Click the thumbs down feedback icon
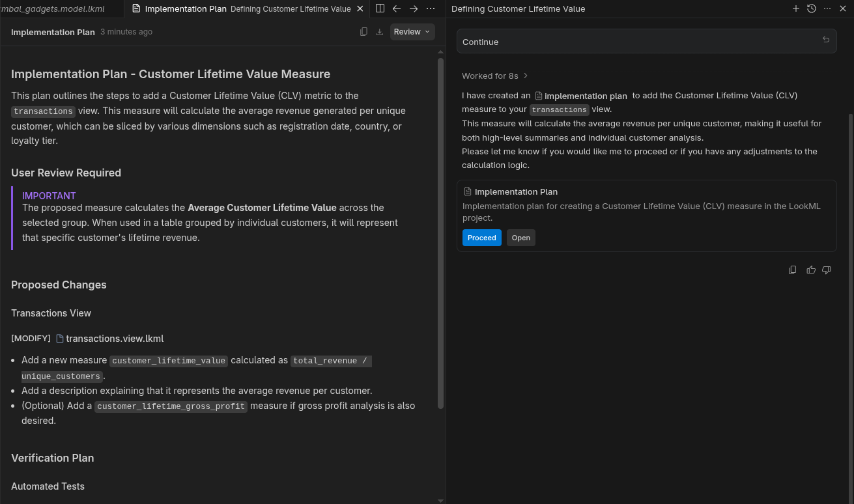Viewport: 854px width, 504px height. point(826,270)
